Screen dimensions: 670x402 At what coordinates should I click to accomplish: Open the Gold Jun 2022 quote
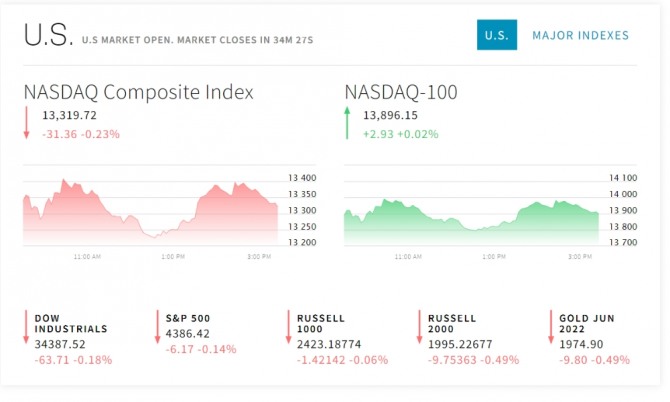click(x=587, y=323)
